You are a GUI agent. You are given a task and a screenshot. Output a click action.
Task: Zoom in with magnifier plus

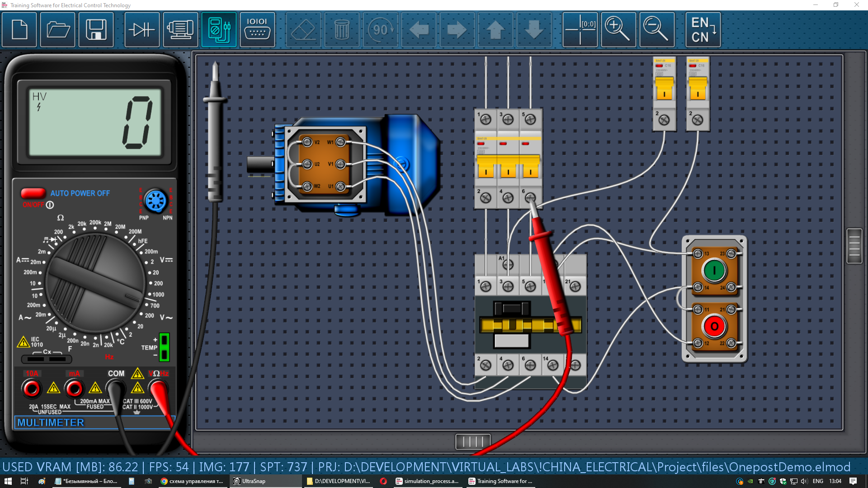618,30
